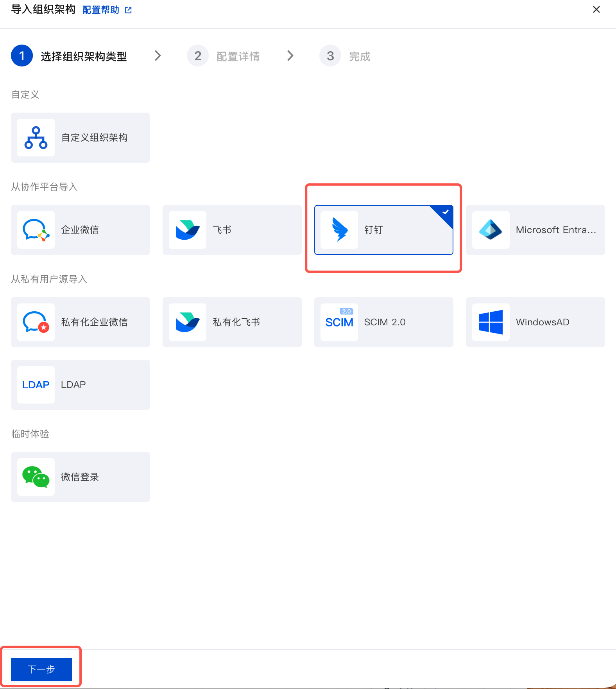Click the 自定义 section heading
Image resolution: width=616 pixels, height=689 pixels.
(25, 95)
